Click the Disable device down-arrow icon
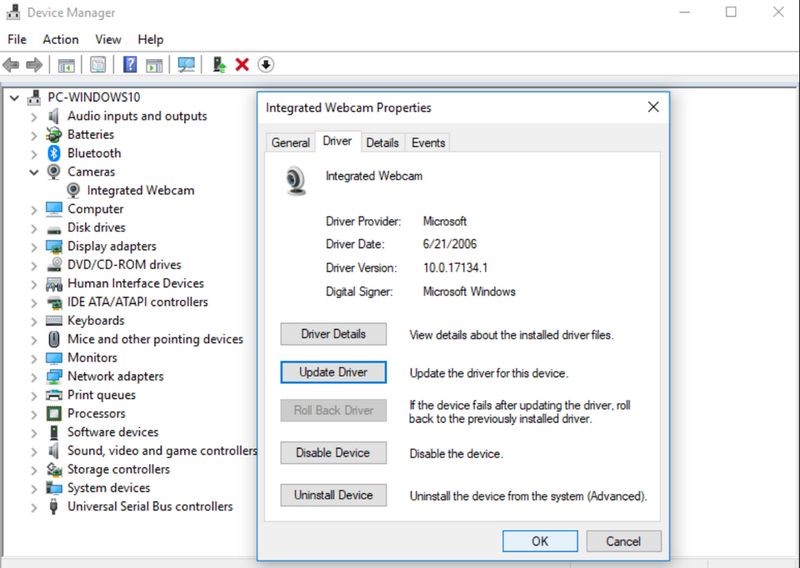The height and width of the screenshot is (568, 800). [x=266, y=65]
